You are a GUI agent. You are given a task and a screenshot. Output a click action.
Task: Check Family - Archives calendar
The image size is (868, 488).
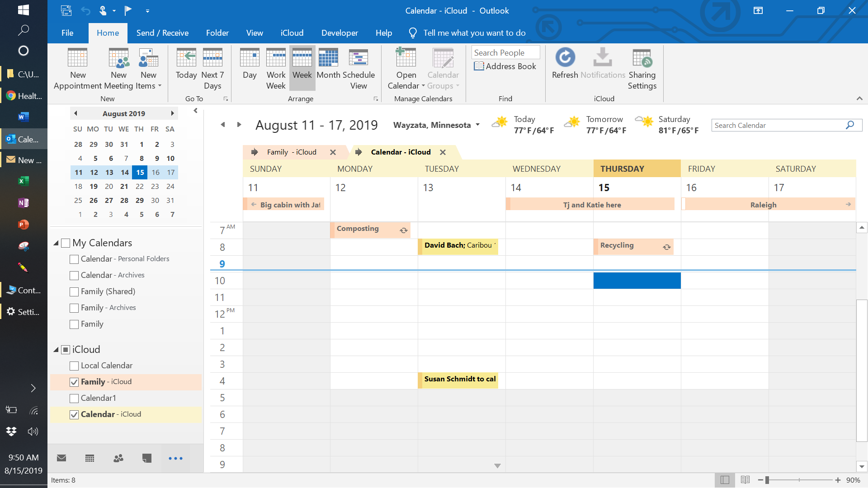pyautogui.click(x=74, y=308)
